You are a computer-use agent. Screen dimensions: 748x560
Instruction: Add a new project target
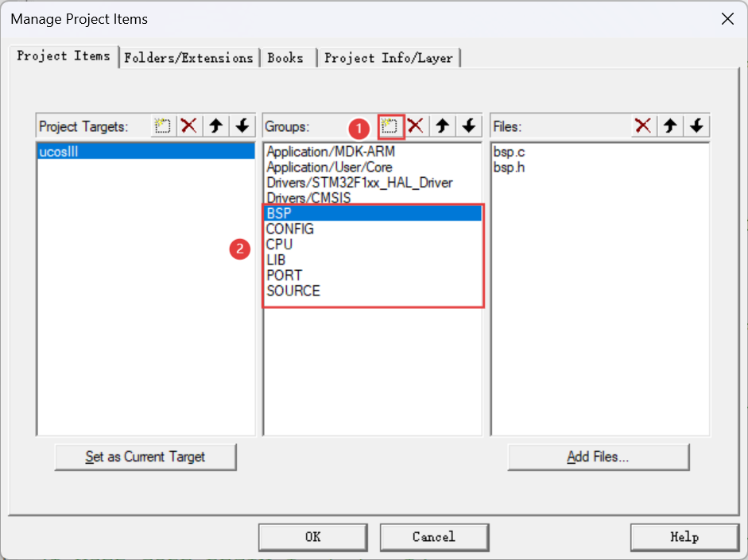click(163, 126)
